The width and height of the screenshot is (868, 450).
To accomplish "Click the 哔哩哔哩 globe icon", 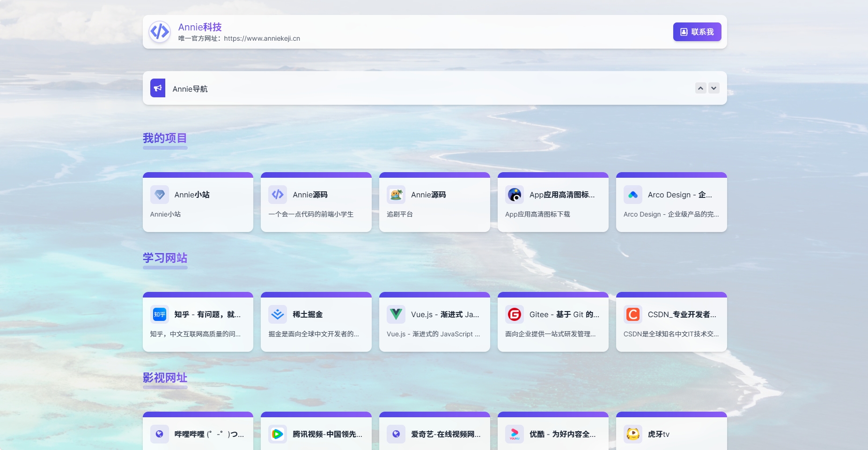I will tap(160, 434).
